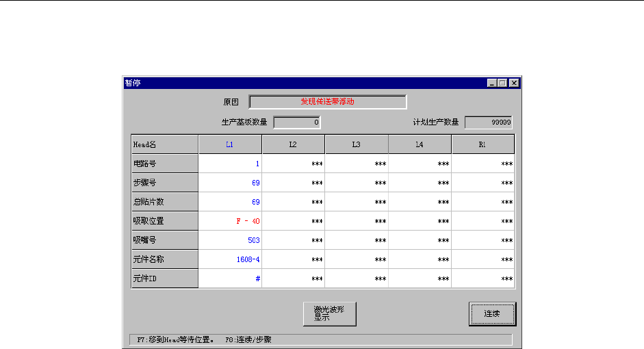Select the L4 head column header

[x=420, y=144]
